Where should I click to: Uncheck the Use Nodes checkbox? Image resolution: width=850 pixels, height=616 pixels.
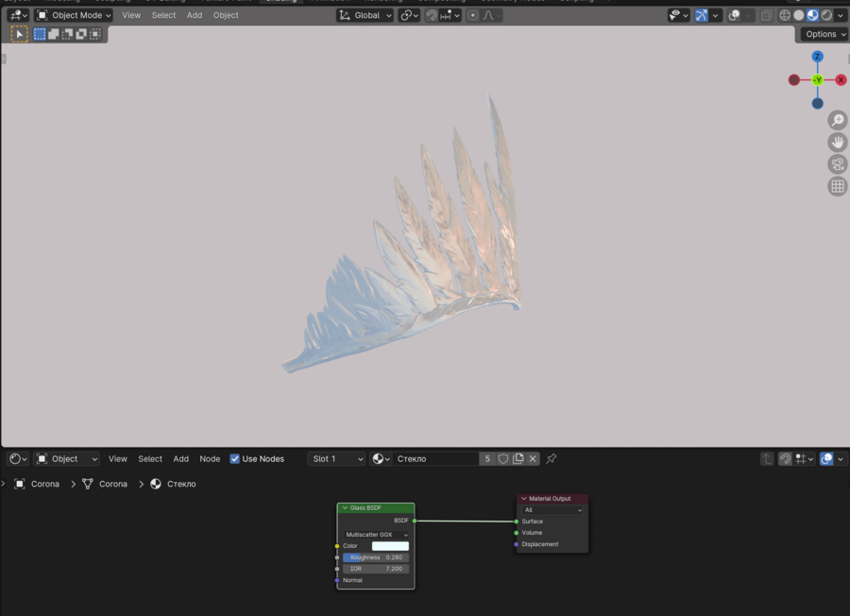(235, 459)
